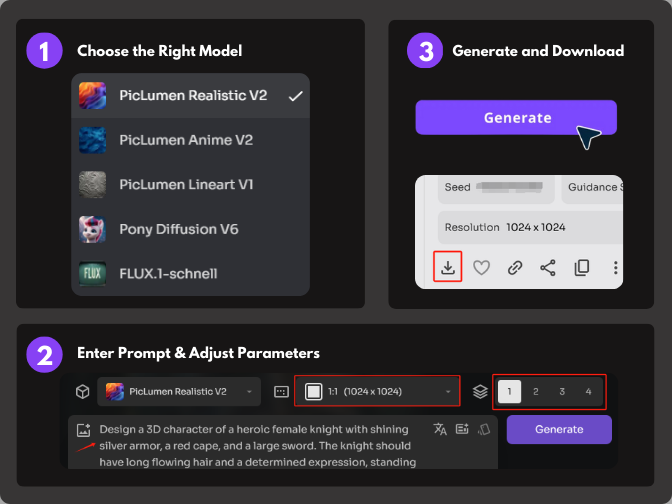The height and width of the screenshot is (504, 672).
Task: Set image count to 1
Action: coord(509,391)
